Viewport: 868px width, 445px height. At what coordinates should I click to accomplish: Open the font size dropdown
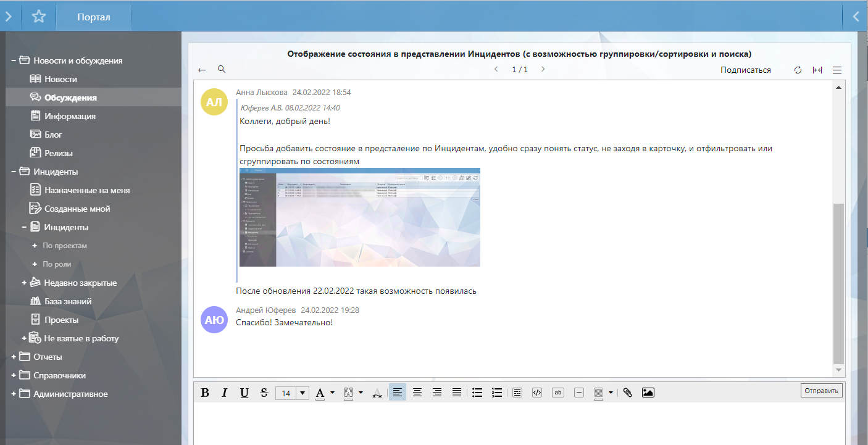(303, 393)
